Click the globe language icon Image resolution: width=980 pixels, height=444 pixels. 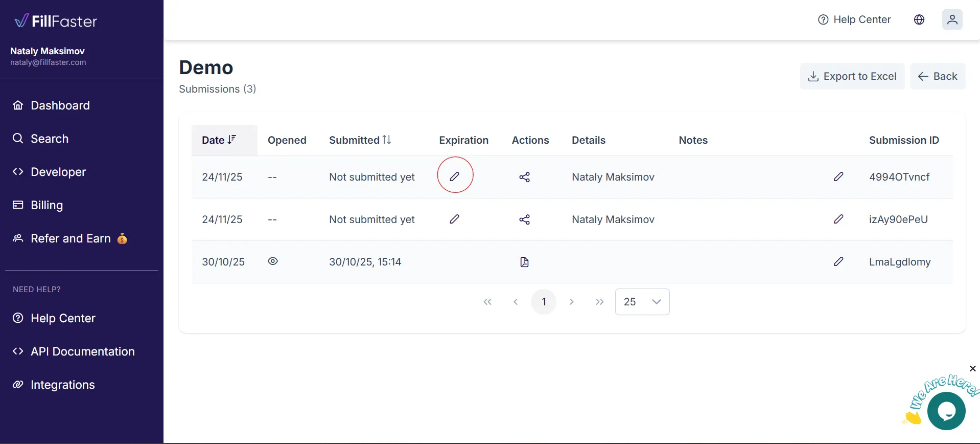click(919, 19)
